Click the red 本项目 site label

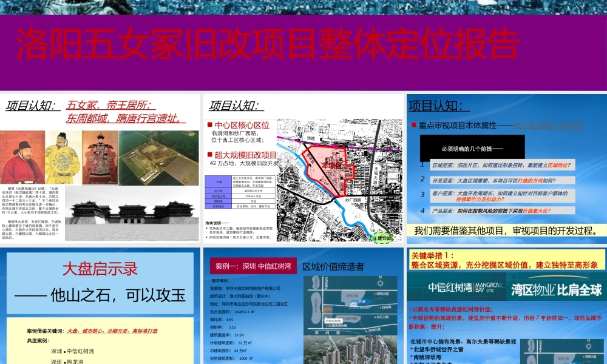click(x=332, y=165)
